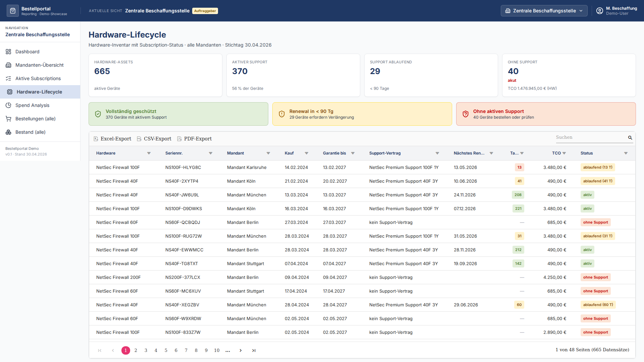The width and height of the screenshot is (644, 362).
Task: Click the Mandant Karlsruhe cell
Action: [247, 168]
